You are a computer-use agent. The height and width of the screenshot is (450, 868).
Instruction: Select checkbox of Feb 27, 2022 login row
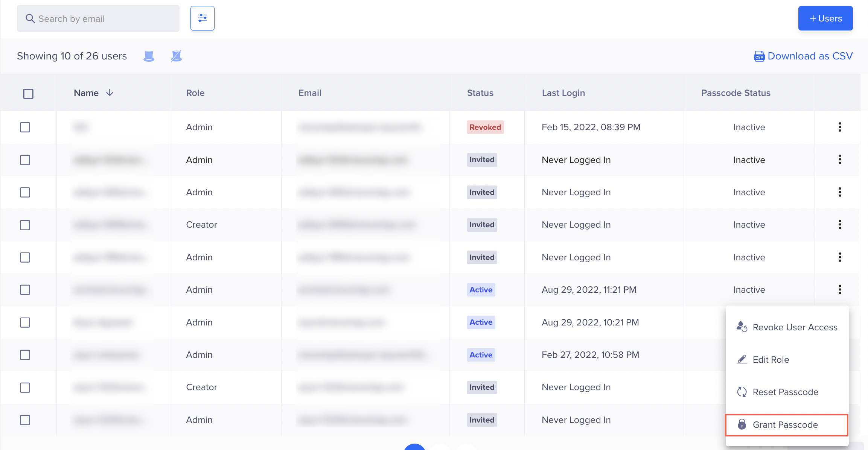25,355
